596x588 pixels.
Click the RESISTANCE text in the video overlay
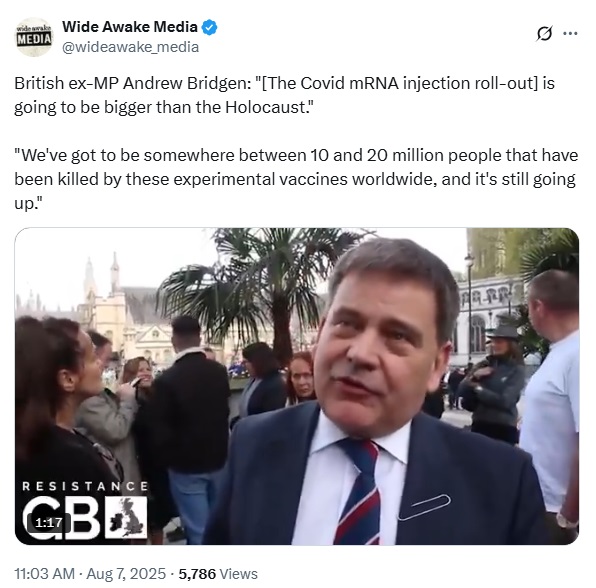pos(85,486)
